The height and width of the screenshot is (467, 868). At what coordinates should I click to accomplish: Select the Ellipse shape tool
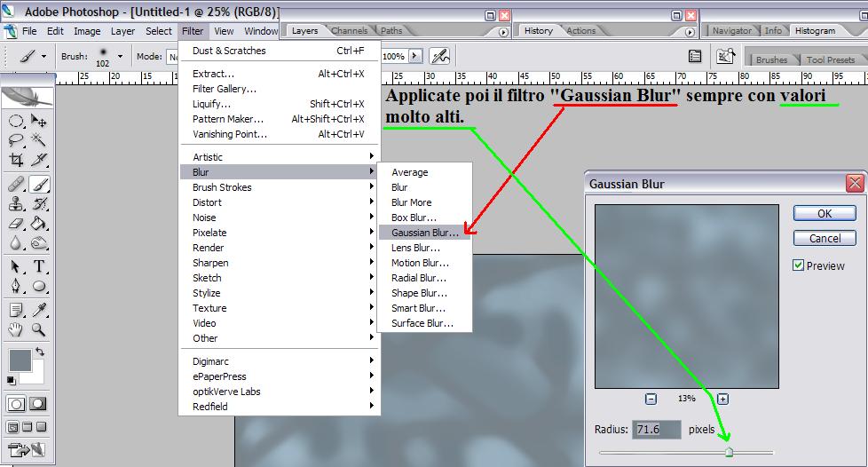point(39,287)
